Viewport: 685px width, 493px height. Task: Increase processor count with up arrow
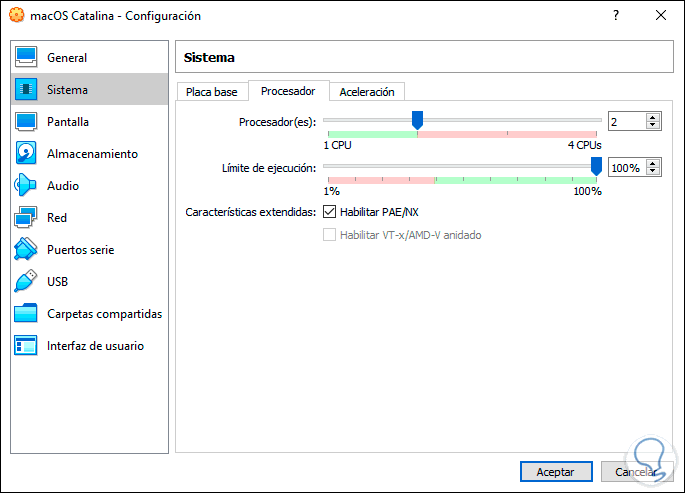pyautogui.click(x=653, y=117)
